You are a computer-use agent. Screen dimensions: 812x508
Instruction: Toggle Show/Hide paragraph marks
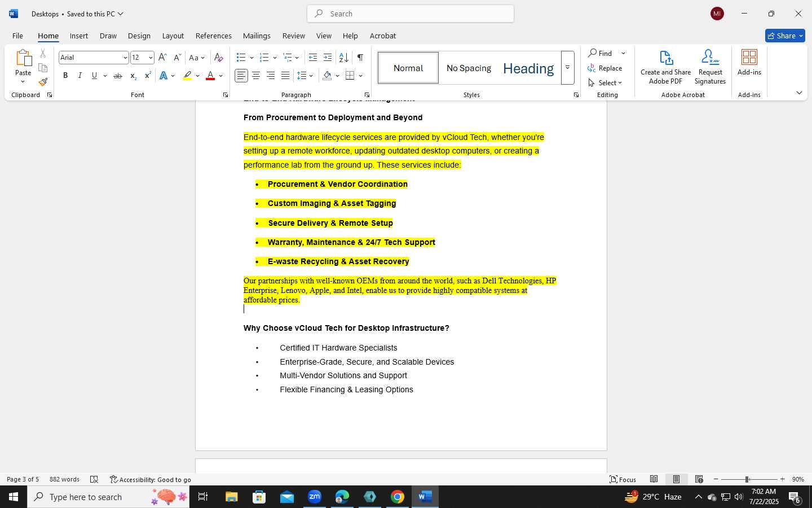pyautogui.click(x=360, y=58)
